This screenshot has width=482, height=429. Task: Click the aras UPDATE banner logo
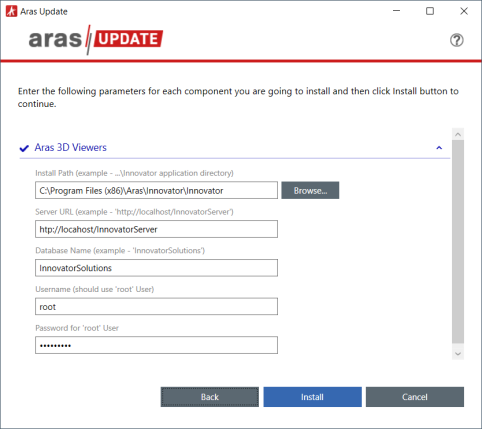(x=96, y=39)
